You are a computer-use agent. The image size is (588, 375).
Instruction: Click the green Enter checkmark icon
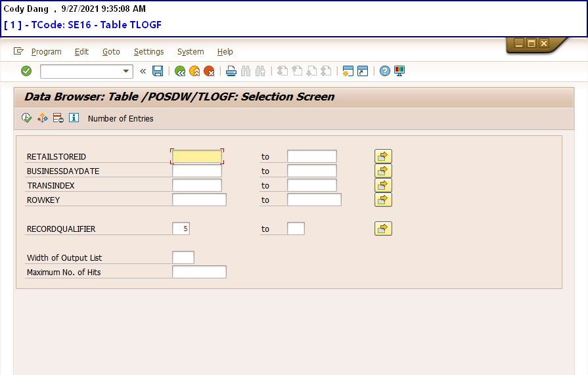pos(26,71)
